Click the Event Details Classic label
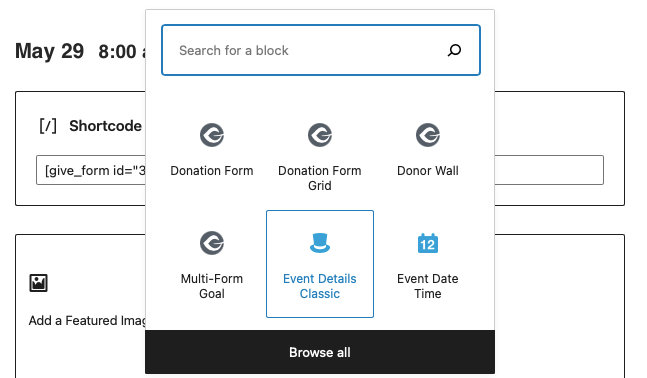 pos(320,286)
